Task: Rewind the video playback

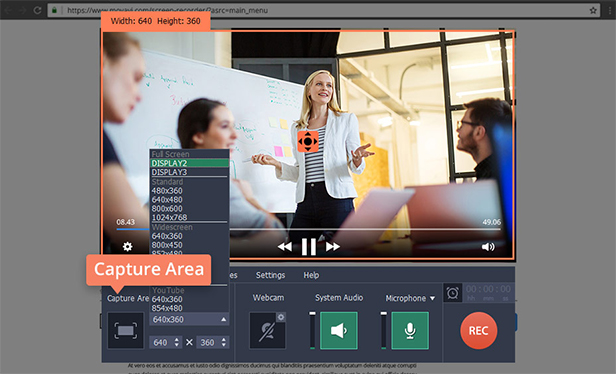Action: point(285,247)
